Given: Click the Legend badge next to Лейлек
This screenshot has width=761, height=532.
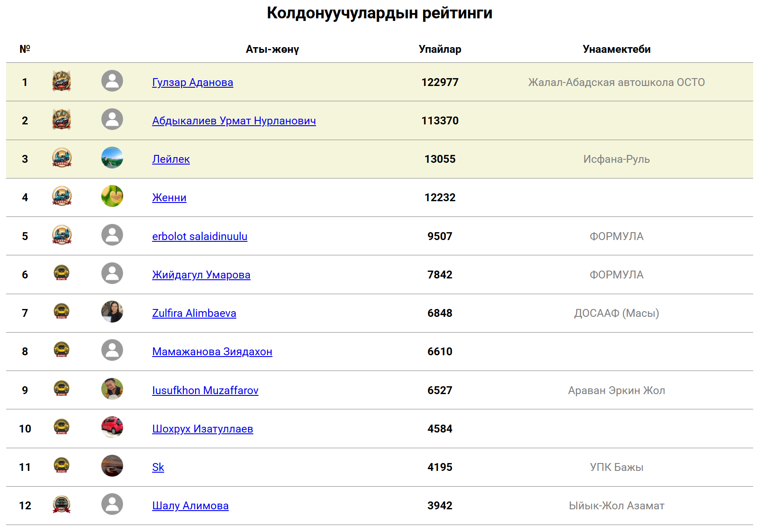Looking at the screenshot, I should [62, 158].
